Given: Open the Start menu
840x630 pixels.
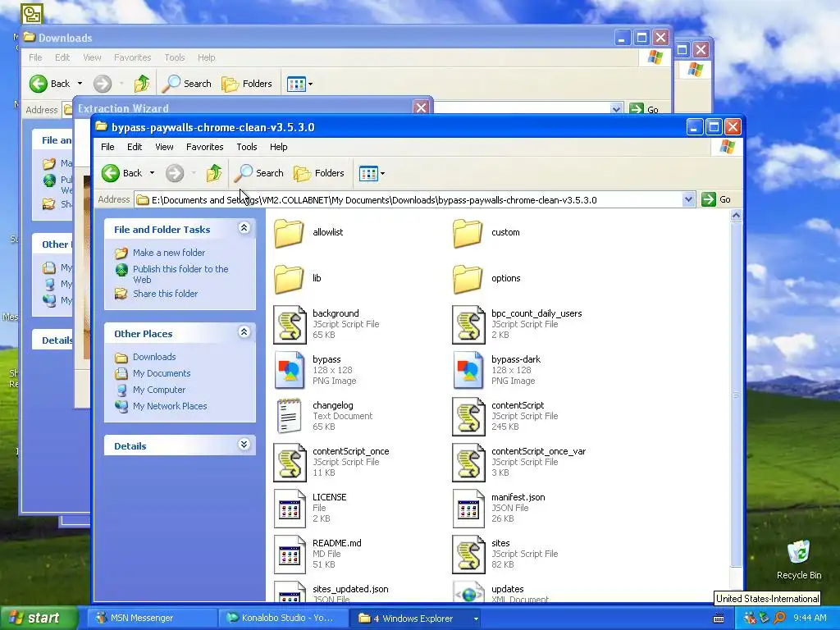Looking at the screenshot, I should [x=39, y=619].
